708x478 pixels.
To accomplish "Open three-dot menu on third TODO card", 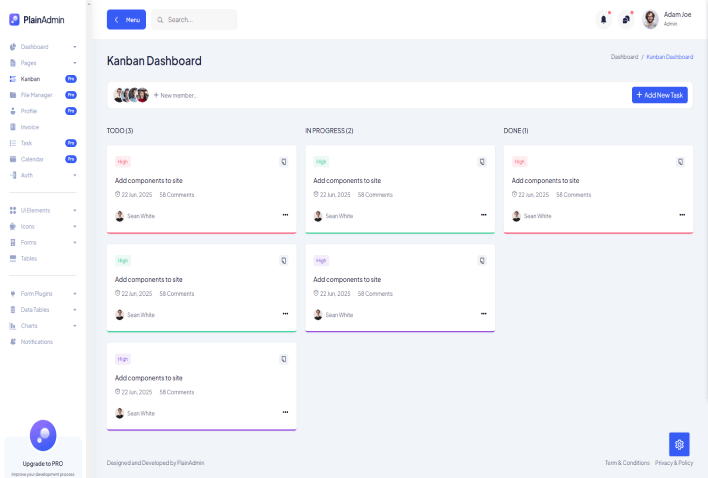I will click(x=285, y=412).
